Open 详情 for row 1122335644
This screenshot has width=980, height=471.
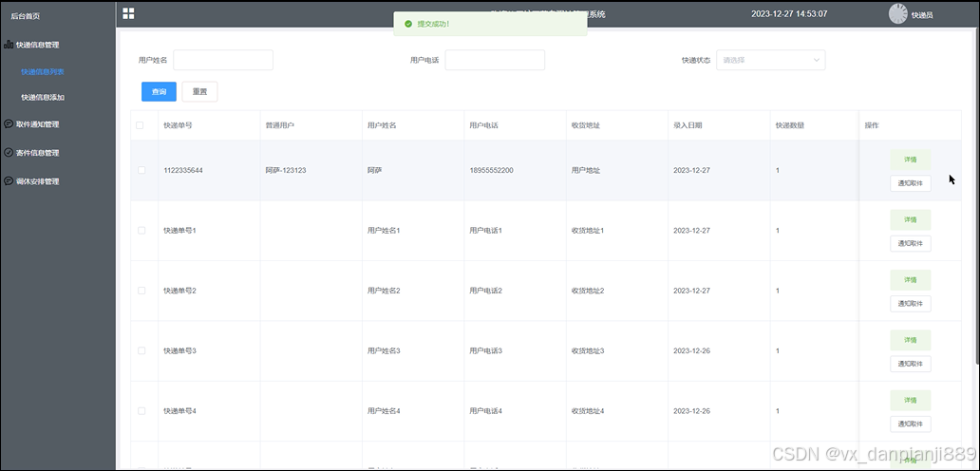[911, 160]
